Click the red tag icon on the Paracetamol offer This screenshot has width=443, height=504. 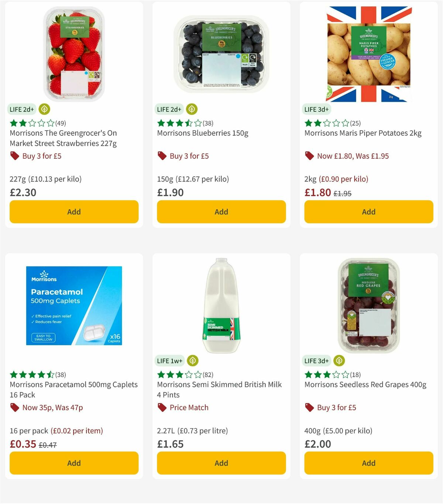tap(15, 407)
